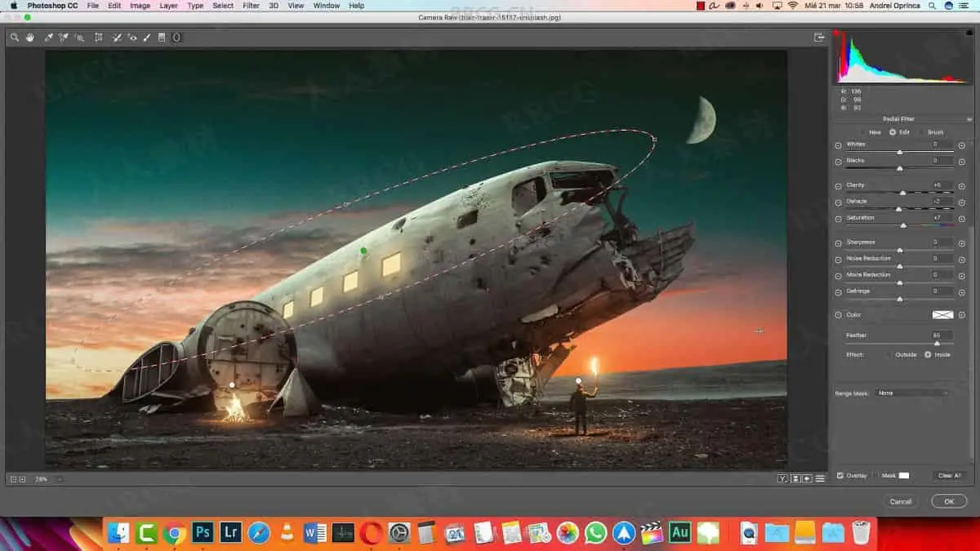Click the Feather slider handle
This screenshot has height=551, width=980.
coord(937,344)
